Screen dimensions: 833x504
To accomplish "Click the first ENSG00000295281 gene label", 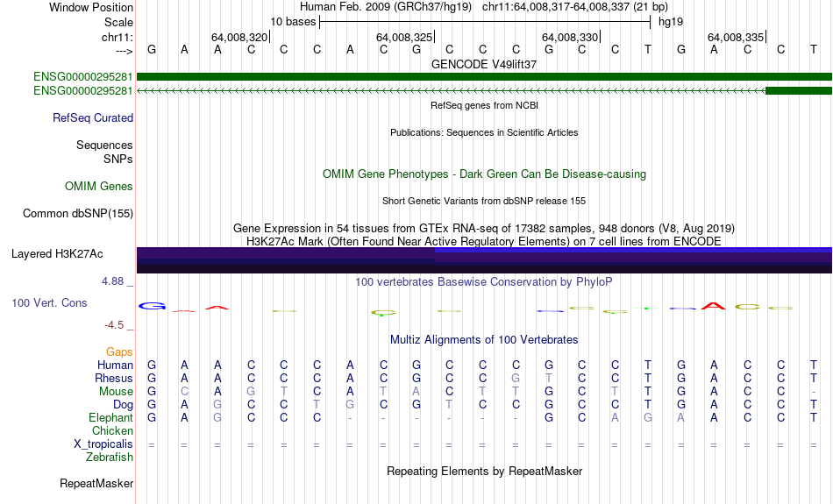I will pos(83,77).
